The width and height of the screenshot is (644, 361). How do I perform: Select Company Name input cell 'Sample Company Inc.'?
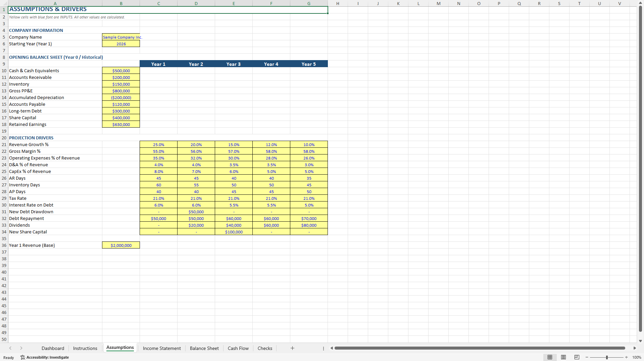[x=121, y=37]
